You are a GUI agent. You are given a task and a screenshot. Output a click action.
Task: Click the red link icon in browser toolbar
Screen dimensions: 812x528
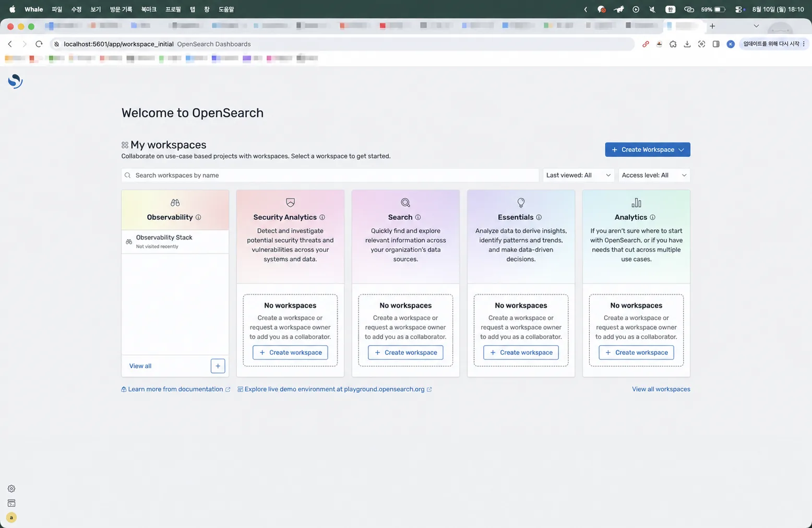tap(646, 44)
